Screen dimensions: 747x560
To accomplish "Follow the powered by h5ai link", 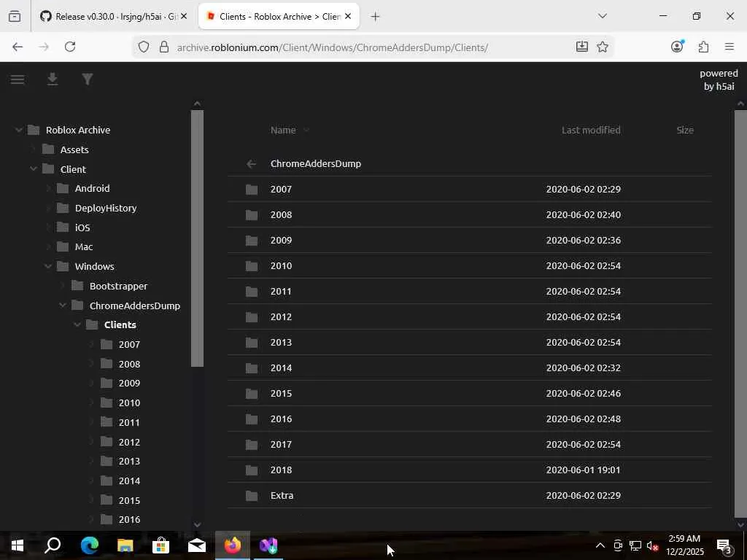I will click(719, 80).
